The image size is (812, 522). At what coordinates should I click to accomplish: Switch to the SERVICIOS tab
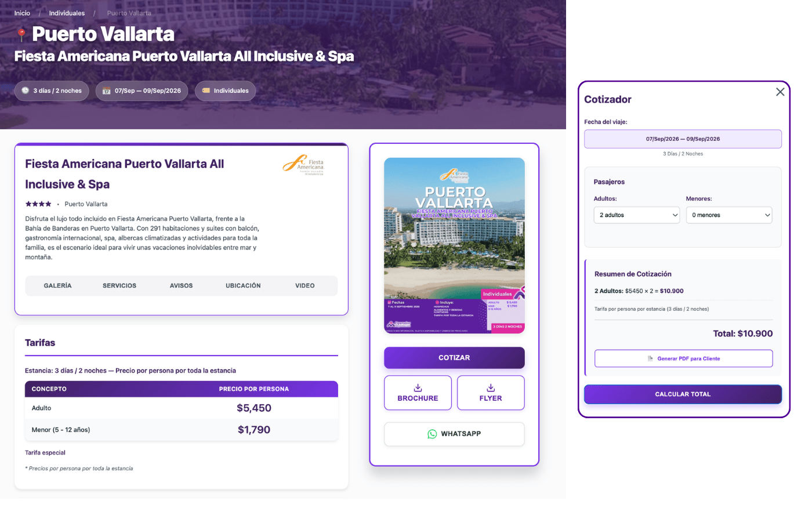click(x=119, y=286)
